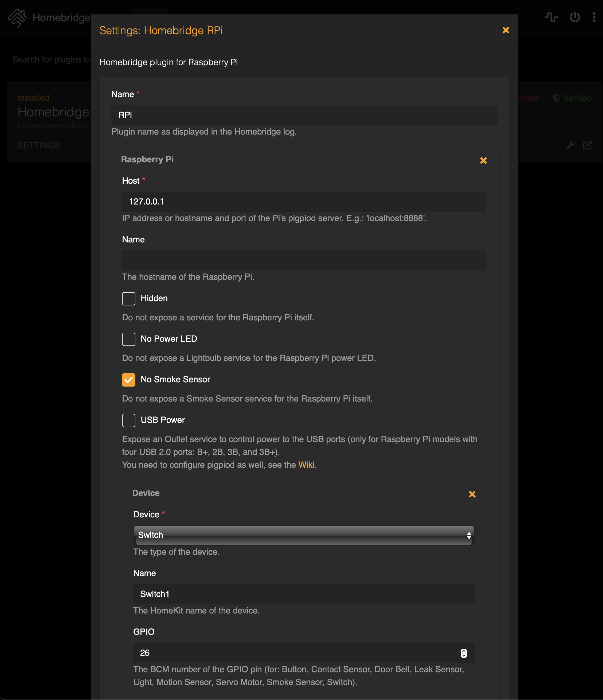Image resolution: width=603 pixels, height=700 pixels.
Task: Click the wrench icon on plugin card
Action: (x=570, y=145)
